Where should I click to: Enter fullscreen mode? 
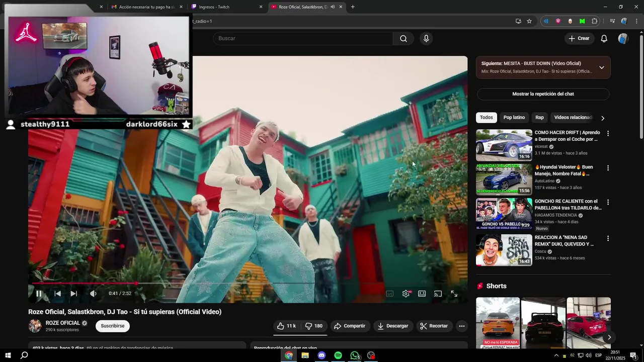click(454, 294)
